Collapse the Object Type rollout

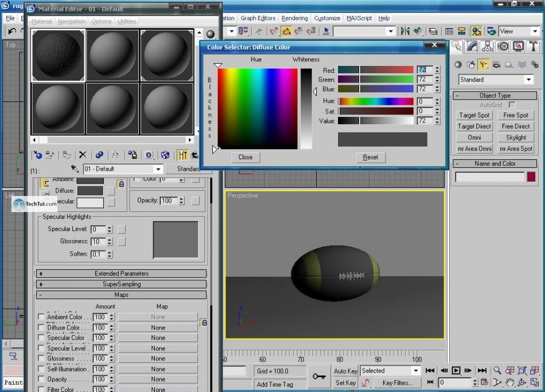[x=495, y=96]
